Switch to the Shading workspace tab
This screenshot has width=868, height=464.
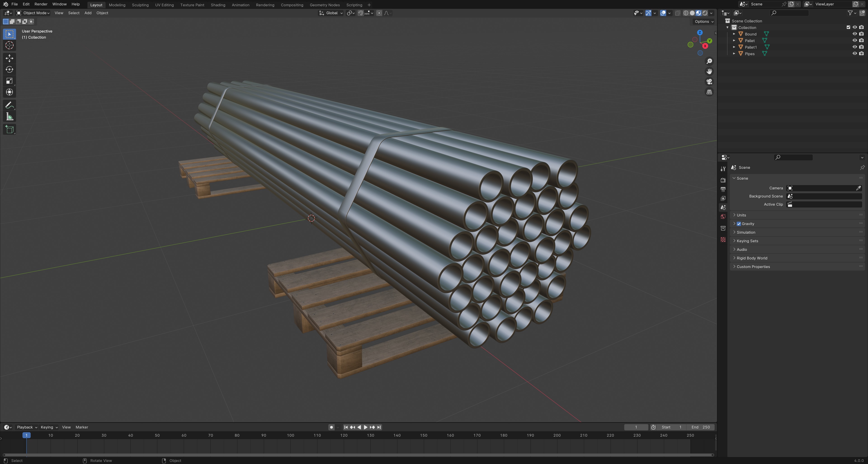pos(218,5)
